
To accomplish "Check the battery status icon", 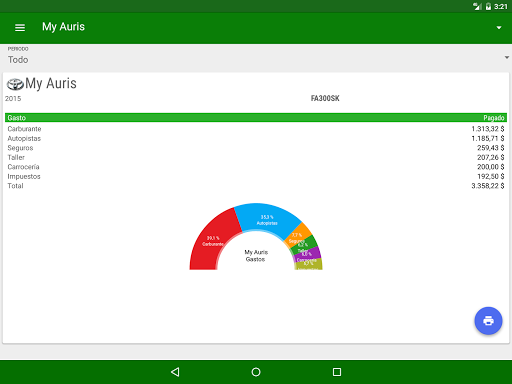I will coord(488,6).
